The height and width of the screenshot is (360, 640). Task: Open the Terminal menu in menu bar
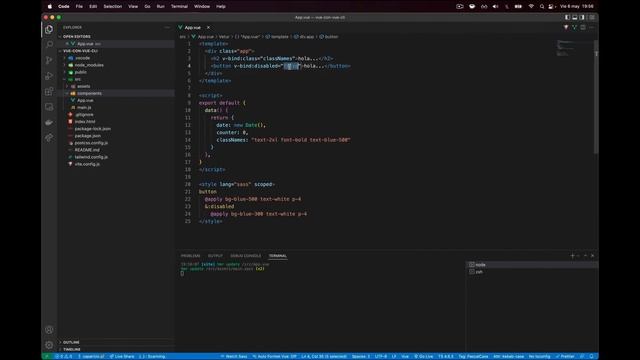click(x=179, y=7)
